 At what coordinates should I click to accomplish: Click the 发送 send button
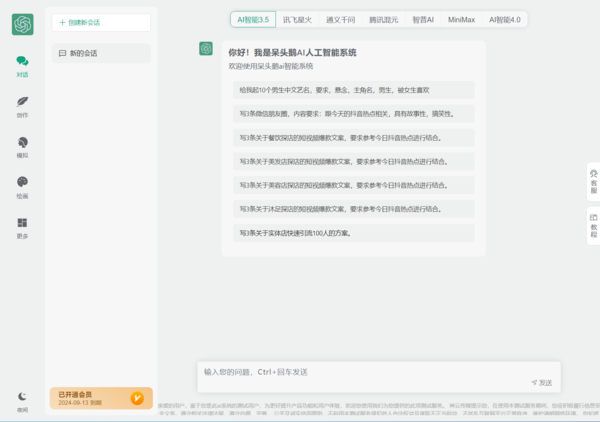[542, 383]
